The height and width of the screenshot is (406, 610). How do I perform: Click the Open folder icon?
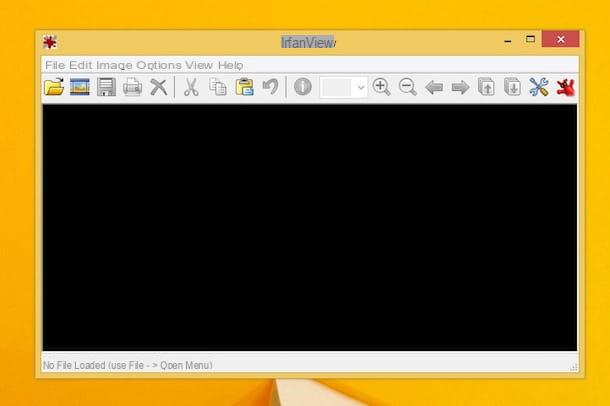coord(54,86)
